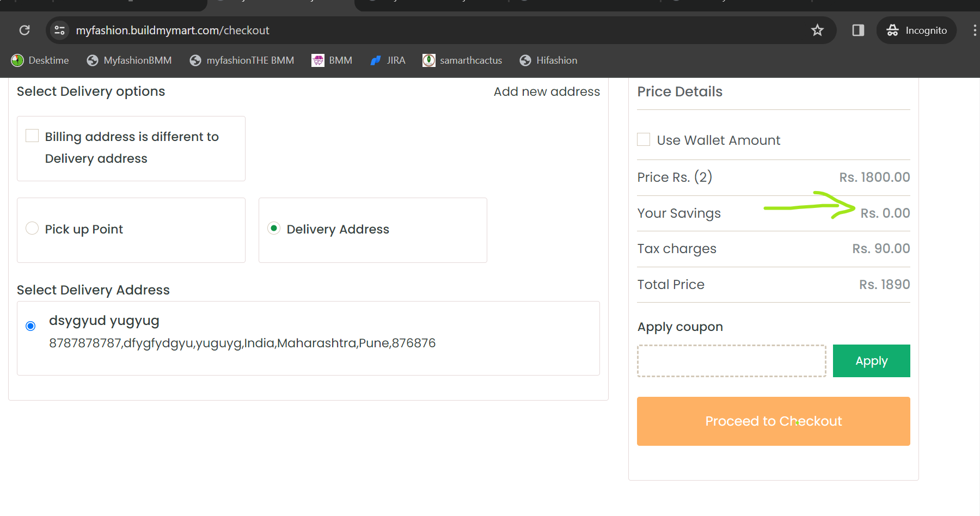Click the Select Delivery Address heading
The width and height of the screenshot is (980, 516).
93,290
